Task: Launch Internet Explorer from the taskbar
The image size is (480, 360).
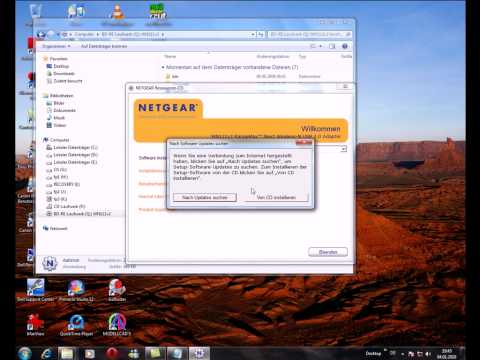Action: (x=48, y=353)
